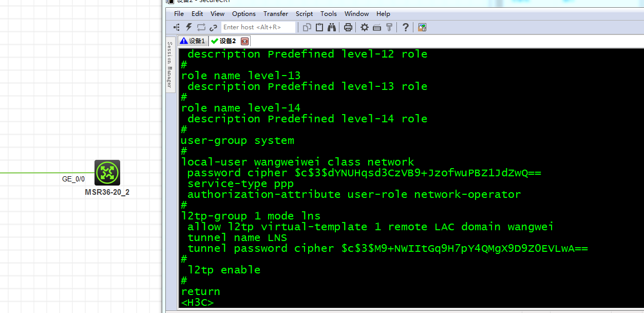Click the Print icon
This screenshot has height=313, width=644.
coord(348,27)
